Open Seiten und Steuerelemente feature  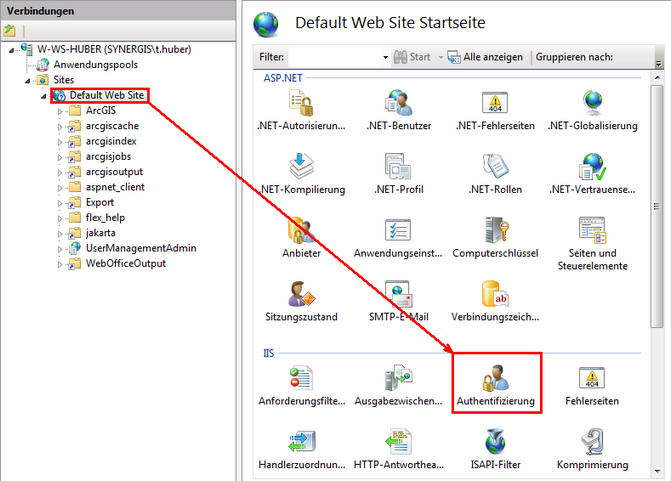pos(592,244)
